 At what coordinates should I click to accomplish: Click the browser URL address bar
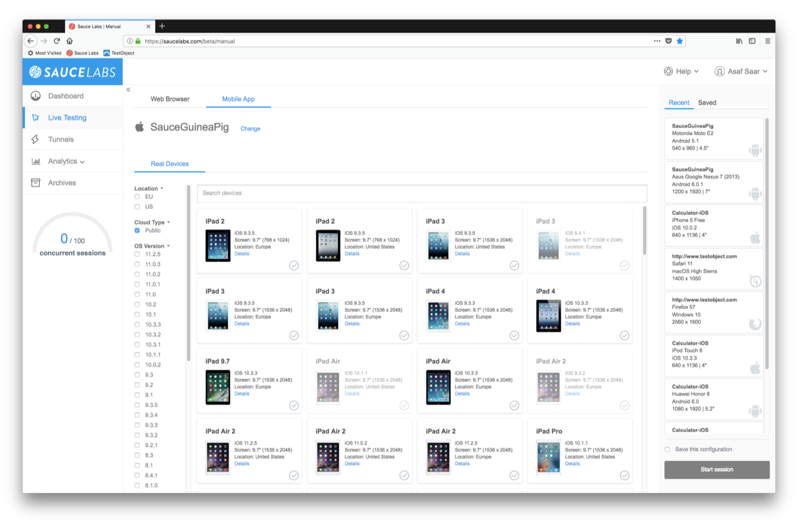click(x=404, y=41)
